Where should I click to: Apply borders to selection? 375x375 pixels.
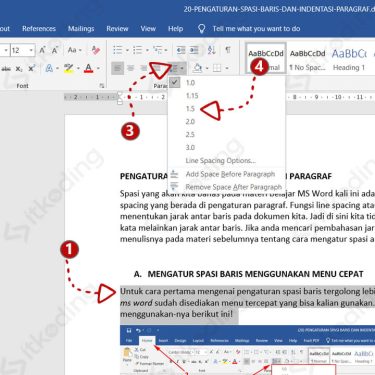[x=217, y=68]
